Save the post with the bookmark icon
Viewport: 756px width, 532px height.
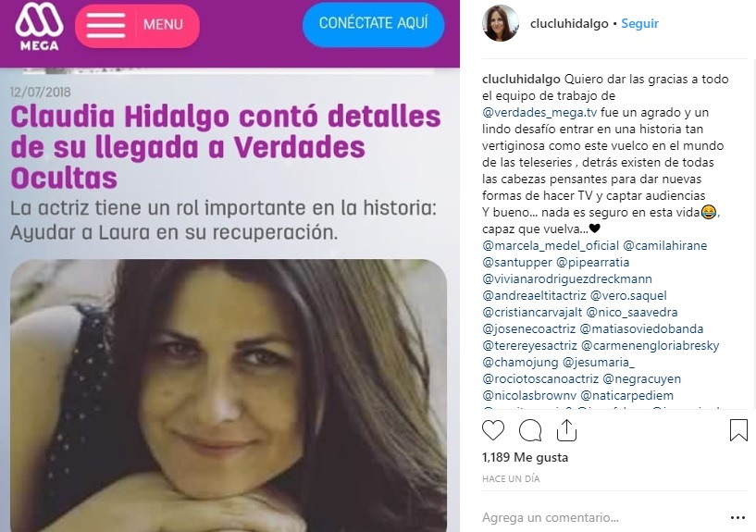coord(738,430)
